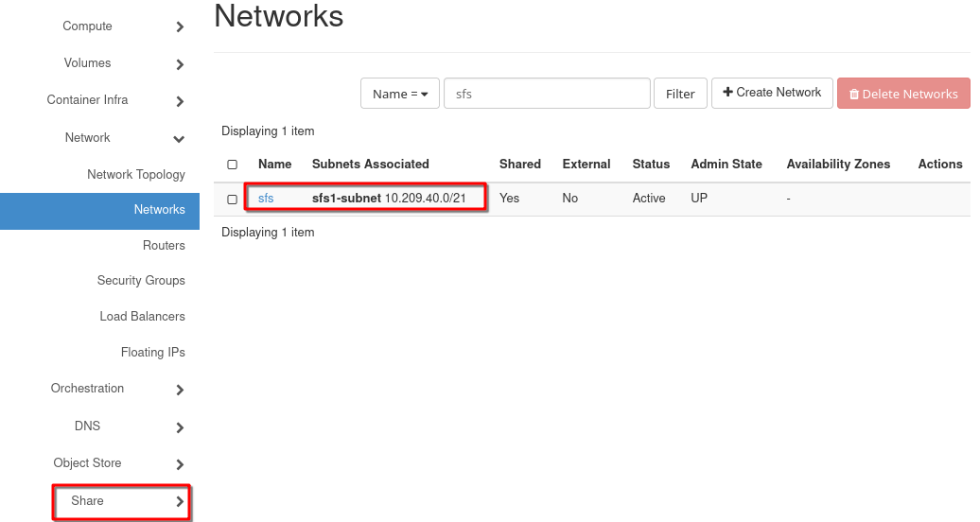This screenshot has height=522, width=980.
Task: Click the Admin State column header
Action: pyautogui.click(x=726, y=164)
